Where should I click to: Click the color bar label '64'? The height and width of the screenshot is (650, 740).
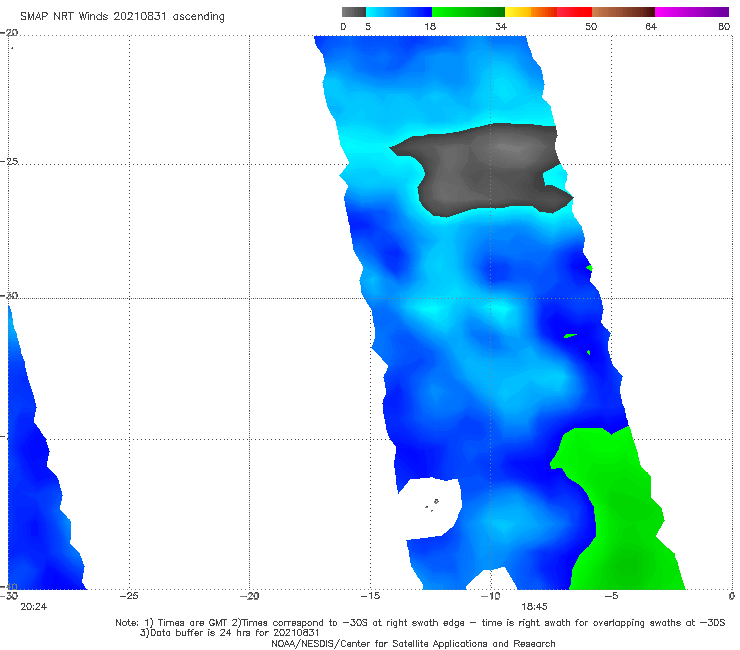[x=651, y=27]
